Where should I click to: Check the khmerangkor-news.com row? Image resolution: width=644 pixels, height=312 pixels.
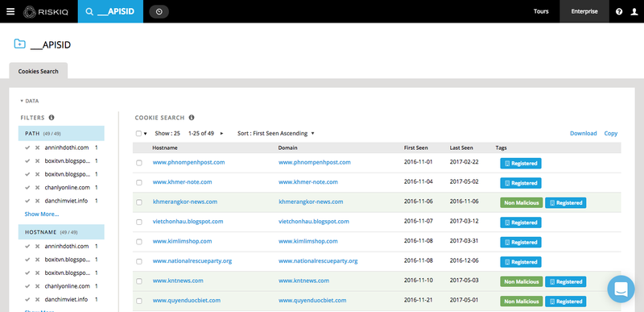tap(138, 202)
